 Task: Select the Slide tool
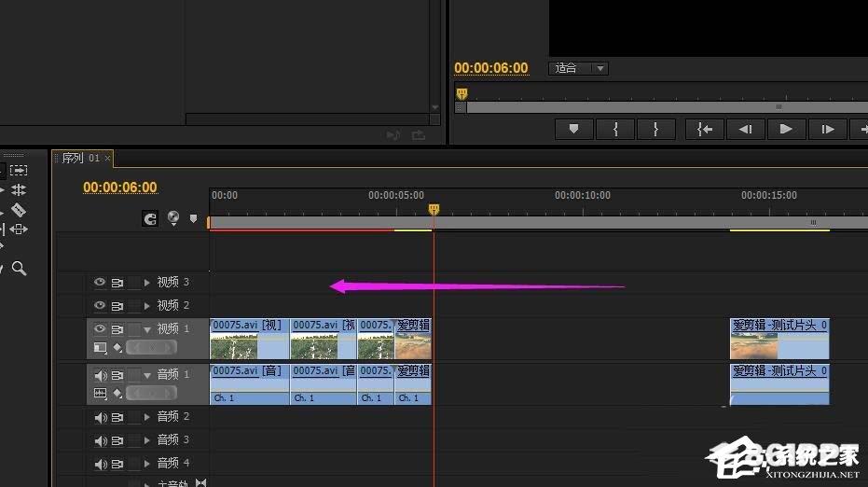pyautogui.click(x=19, y=229)
